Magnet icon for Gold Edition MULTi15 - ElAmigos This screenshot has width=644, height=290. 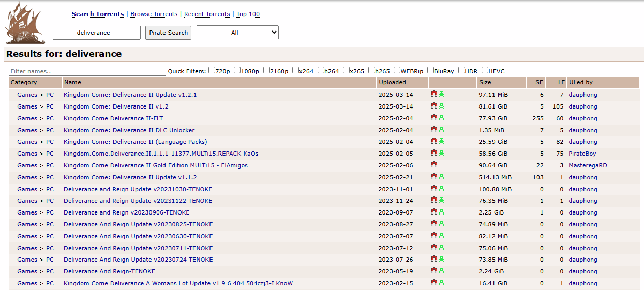tap(434, 165)
